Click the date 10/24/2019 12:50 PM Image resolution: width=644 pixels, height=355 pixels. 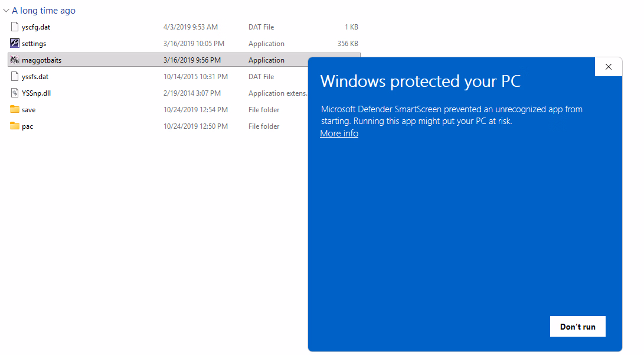195,126
